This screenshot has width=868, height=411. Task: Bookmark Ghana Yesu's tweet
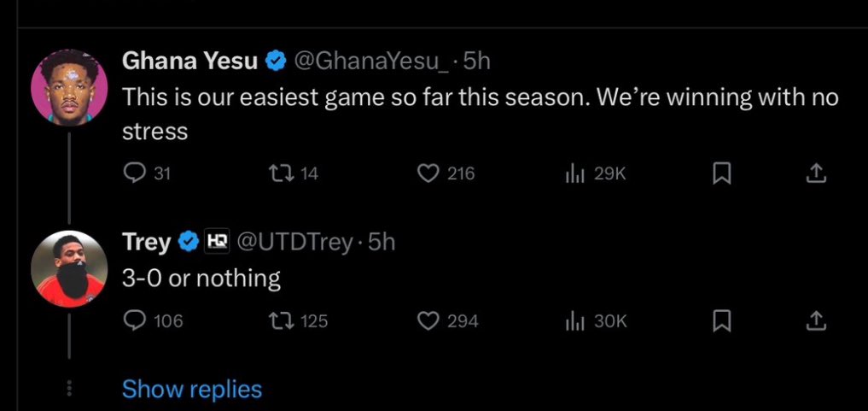click(721, 174)
